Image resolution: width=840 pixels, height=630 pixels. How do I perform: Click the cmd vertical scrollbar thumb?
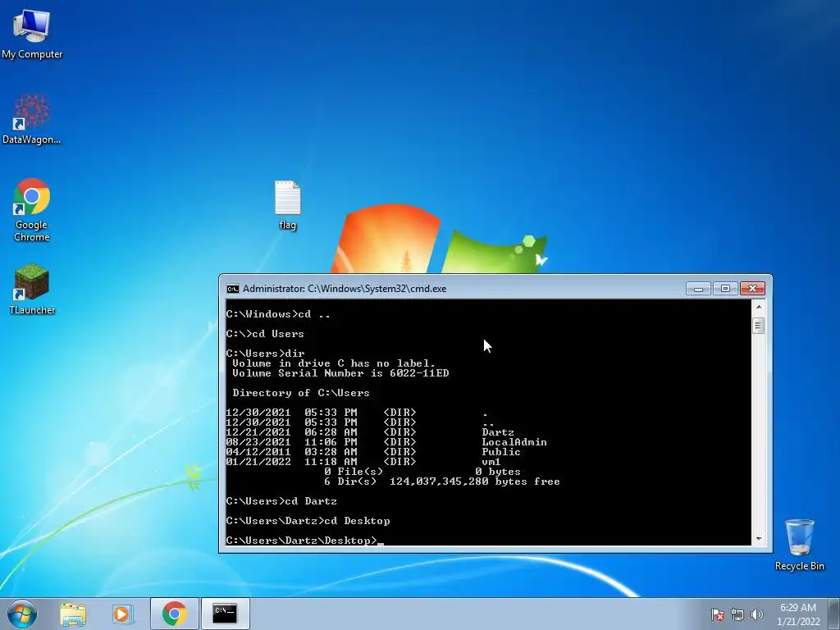click(x=758, y=325)
